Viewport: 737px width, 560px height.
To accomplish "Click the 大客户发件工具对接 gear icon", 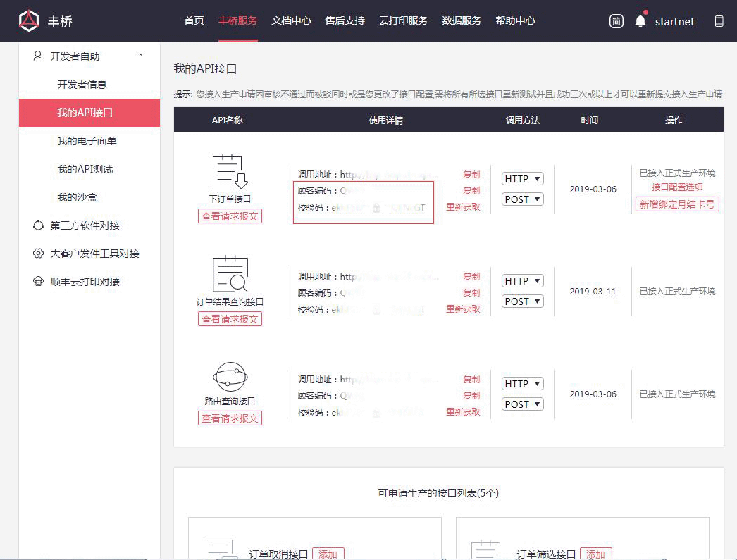I will 38,254.
